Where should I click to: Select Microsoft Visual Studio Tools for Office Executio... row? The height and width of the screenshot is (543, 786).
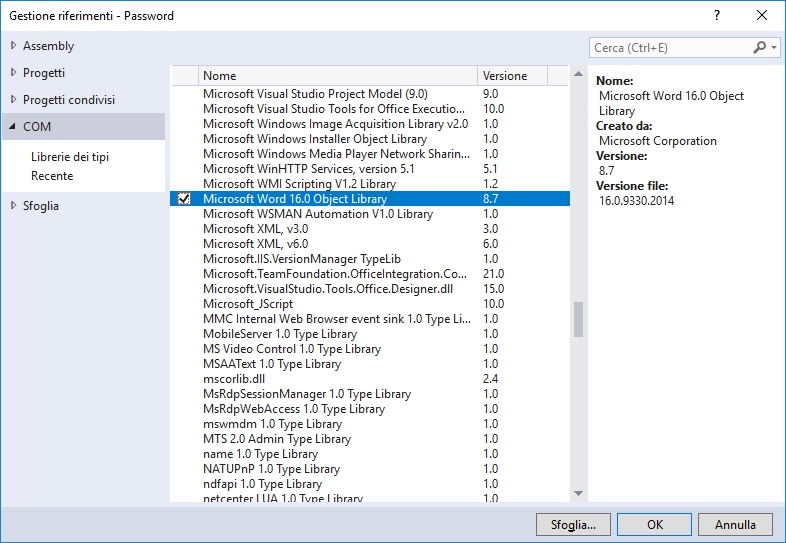(369, 109)
